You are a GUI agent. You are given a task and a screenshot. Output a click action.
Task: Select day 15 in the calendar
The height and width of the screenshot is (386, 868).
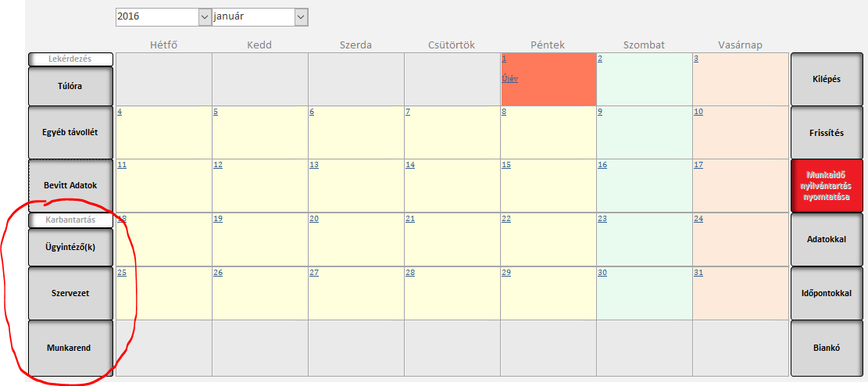(506, 165)
